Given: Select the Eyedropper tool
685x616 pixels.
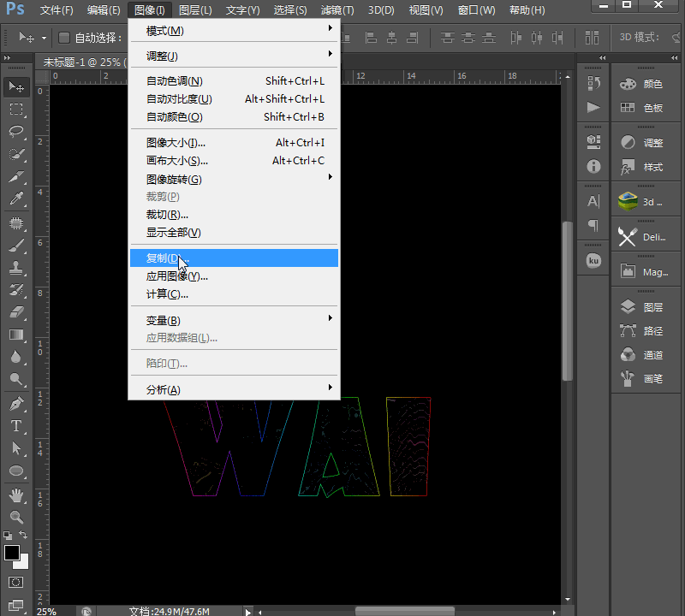Looking at the screenshot, I should click(x=16, y=199).
